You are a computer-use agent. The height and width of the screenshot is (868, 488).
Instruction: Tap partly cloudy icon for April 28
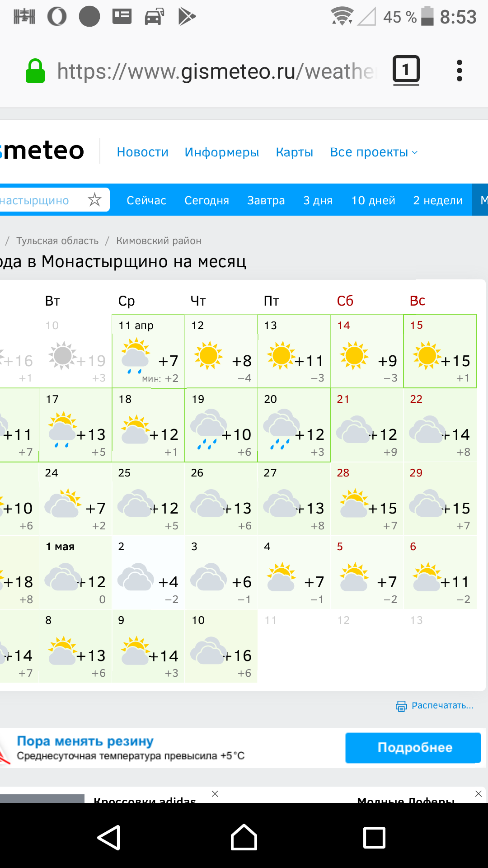pyautogui.click(x=354, y=503)
